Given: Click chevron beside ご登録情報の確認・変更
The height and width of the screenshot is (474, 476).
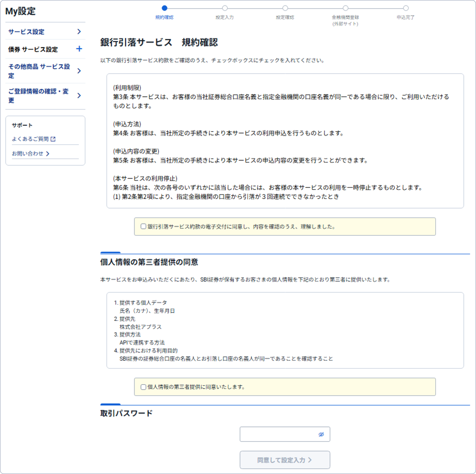Looking at the screenshot, I should point(79,96).
